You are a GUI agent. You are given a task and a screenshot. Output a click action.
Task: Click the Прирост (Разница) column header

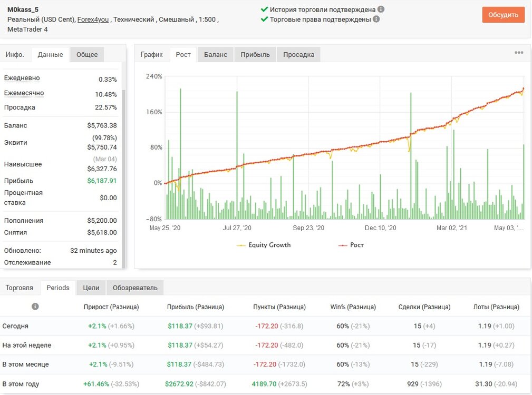111,307
